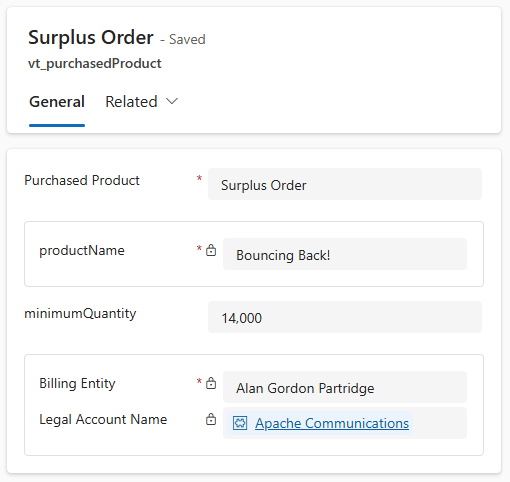Switch to the General tab
This screenshot has height=482, width=510.
tap(57, 102)
